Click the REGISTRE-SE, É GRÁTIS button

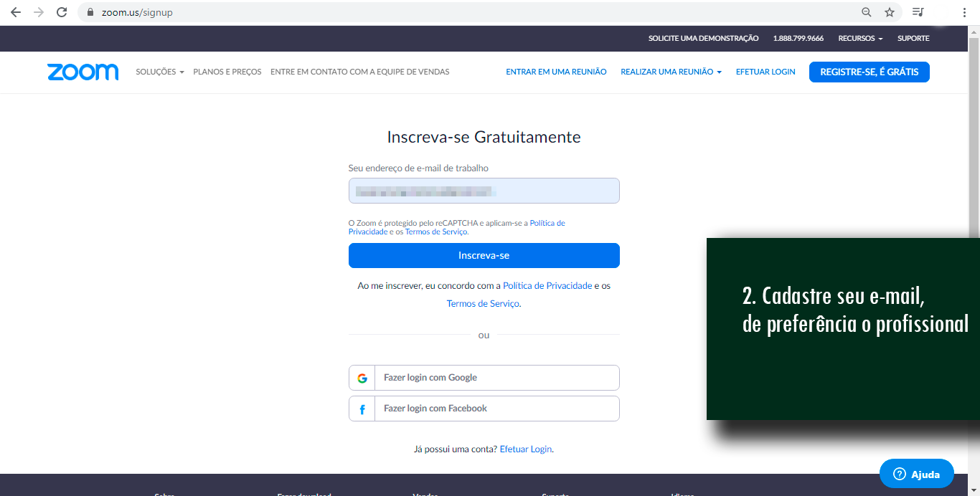[870, 72]
